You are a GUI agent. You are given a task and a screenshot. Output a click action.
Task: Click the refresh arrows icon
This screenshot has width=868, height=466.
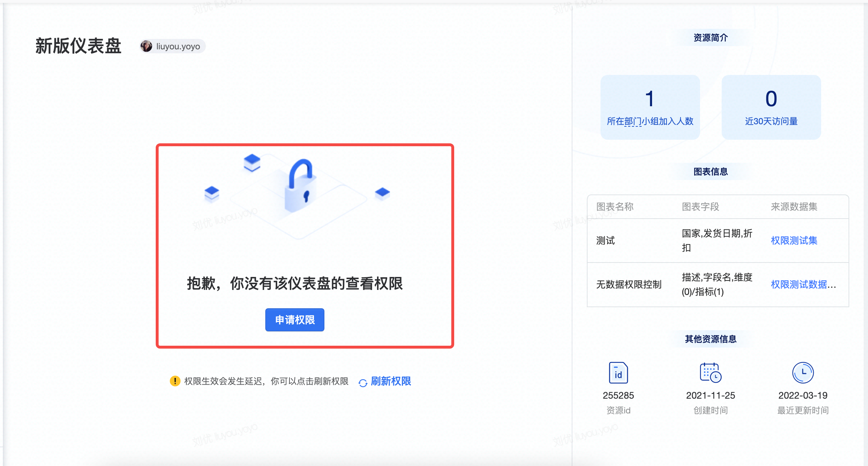363,382
